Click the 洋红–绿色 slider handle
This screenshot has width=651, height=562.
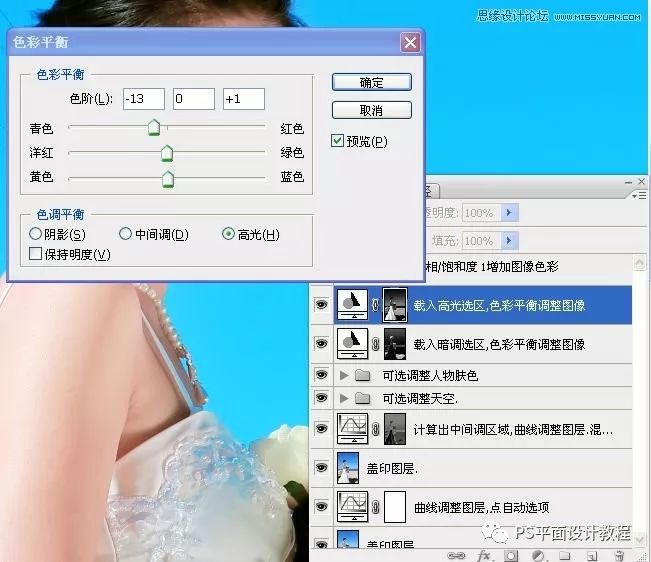[167, 153]
